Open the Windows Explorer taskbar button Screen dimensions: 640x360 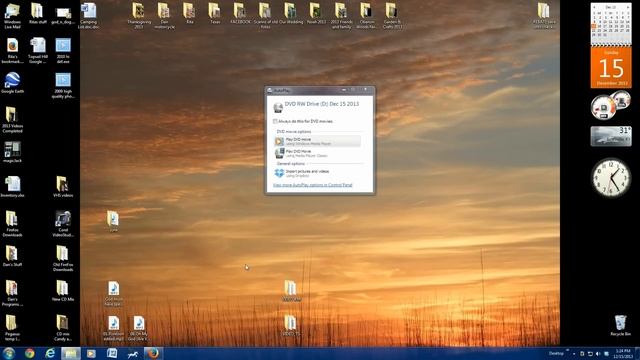tap(71, 353)
